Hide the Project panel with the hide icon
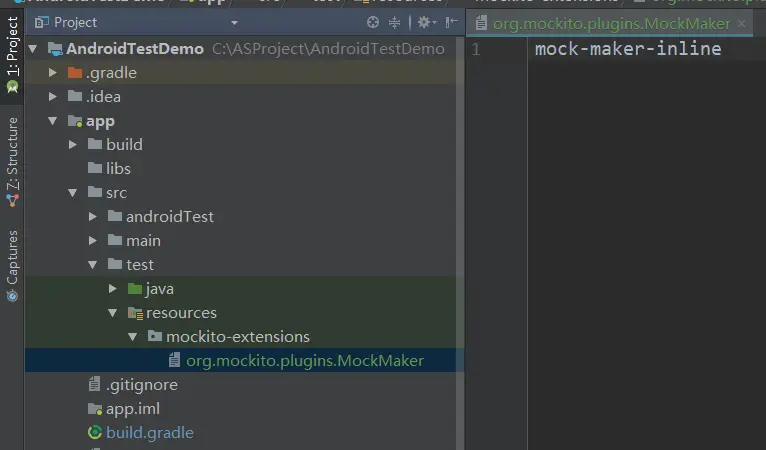This screenshot has width=766, height=450. 451,22
